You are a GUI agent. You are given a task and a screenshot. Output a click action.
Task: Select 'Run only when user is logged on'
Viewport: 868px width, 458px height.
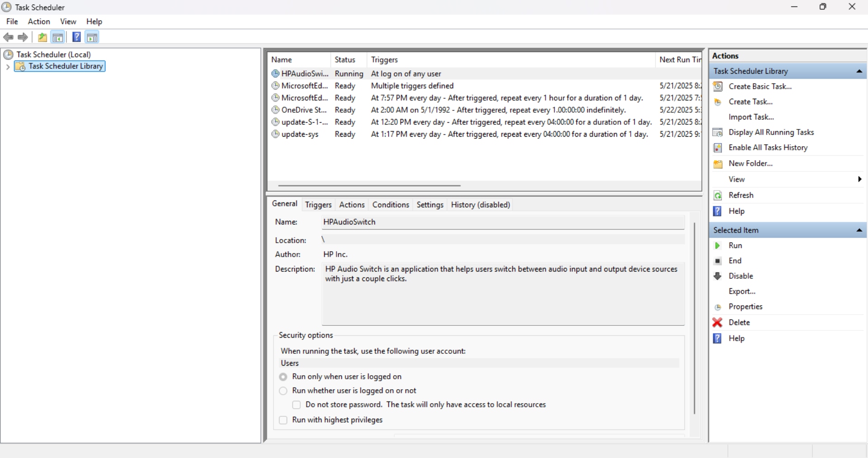point(283,377)
